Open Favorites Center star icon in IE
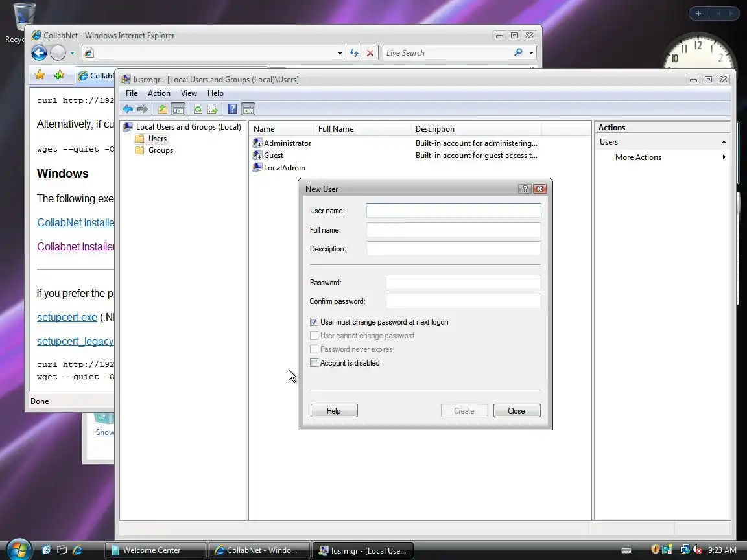The height and width of the screenshot is (560, 747). pos(40,75)
